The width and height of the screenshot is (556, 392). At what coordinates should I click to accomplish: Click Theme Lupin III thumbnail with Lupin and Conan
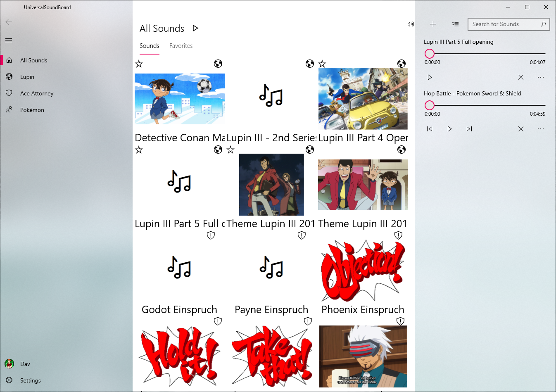(363, 185)
